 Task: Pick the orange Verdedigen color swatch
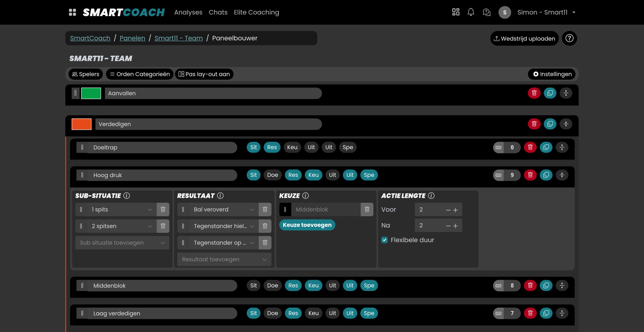click(81, 124)
